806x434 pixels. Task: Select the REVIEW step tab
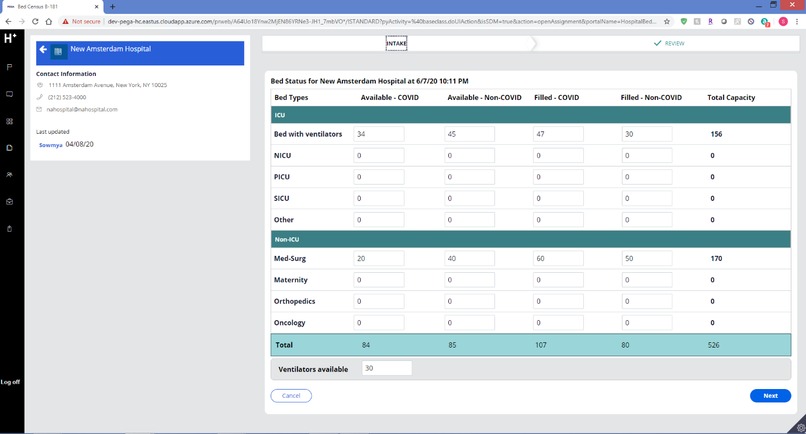coord(669,43)
